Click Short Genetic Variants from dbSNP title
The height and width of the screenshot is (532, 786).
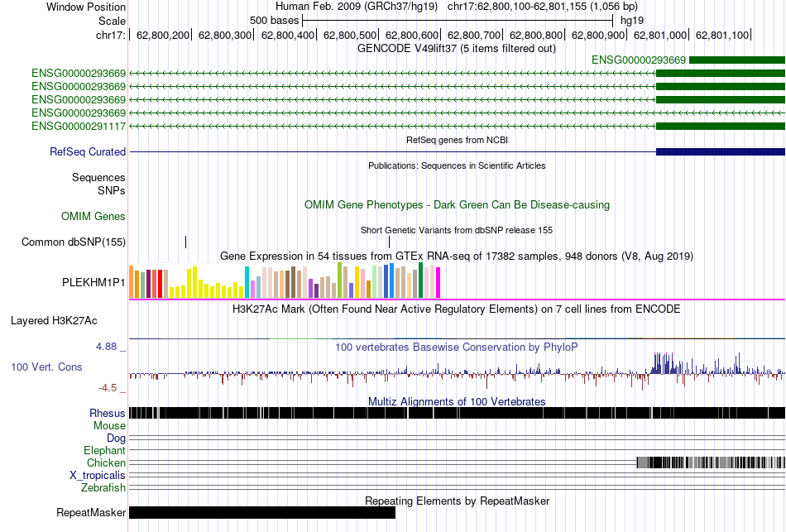(x=457, y=230)
